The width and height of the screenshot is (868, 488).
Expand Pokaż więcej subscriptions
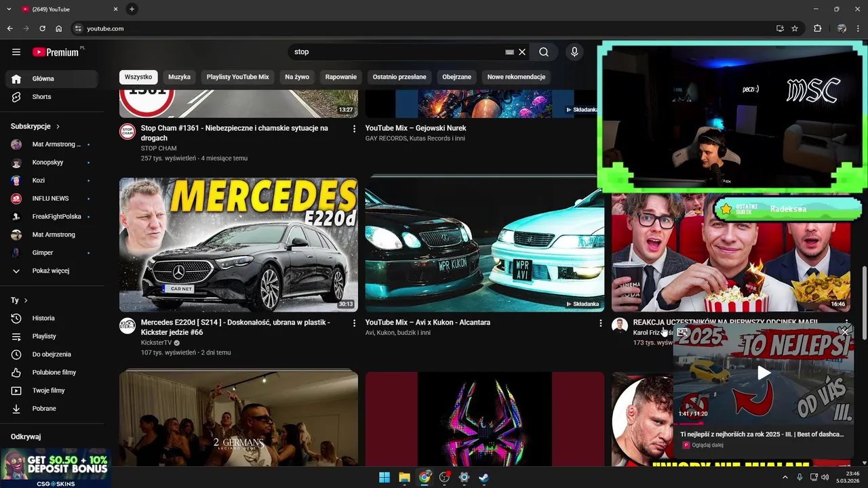click(x=52, y=271)
